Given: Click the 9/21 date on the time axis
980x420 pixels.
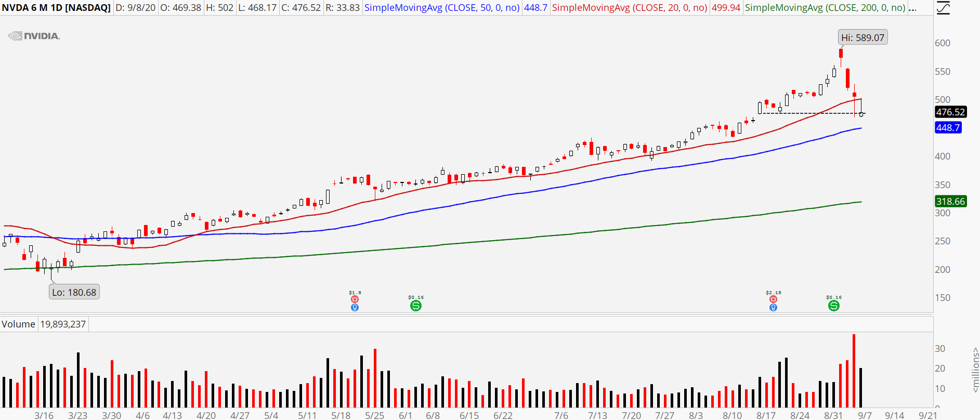Looking at the screenshot, I should tap(928, 415).
